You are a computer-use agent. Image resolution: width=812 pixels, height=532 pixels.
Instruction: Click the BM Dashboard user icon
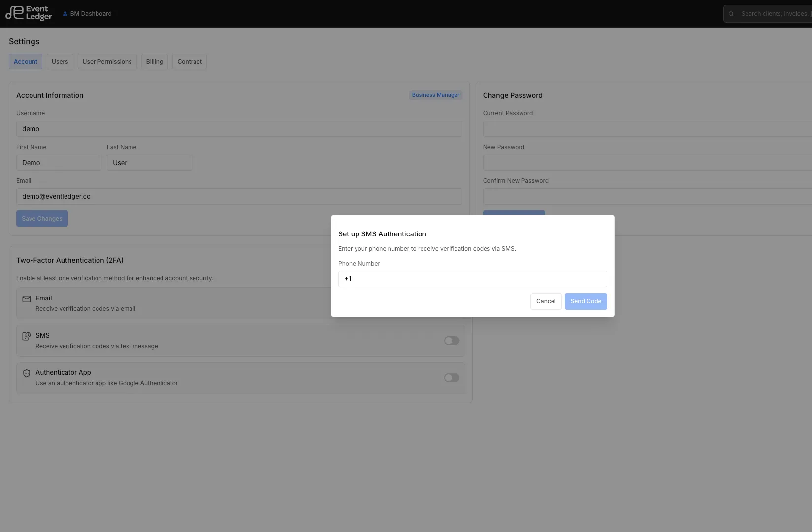[65, 14]
